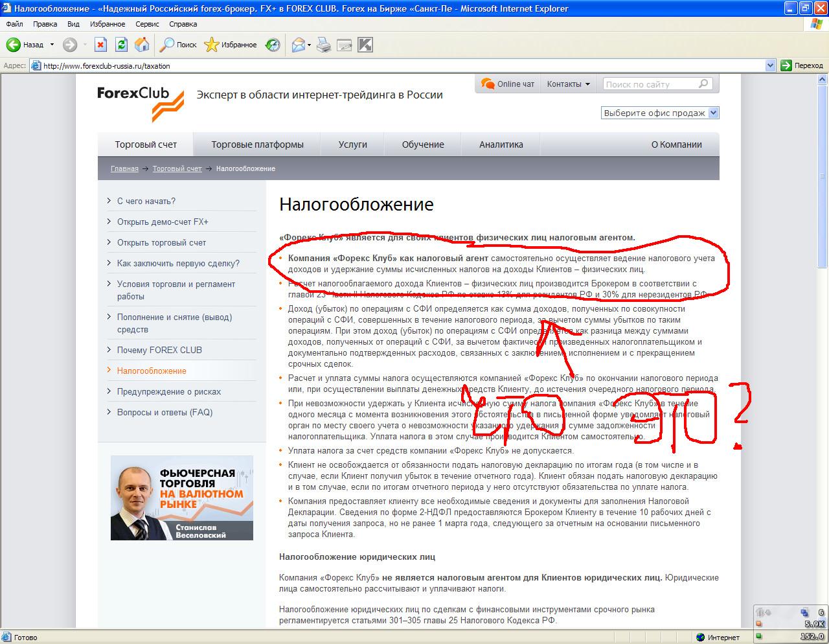Click the address bar URL field
Screen dimensions: 829x644
[403, 65]
